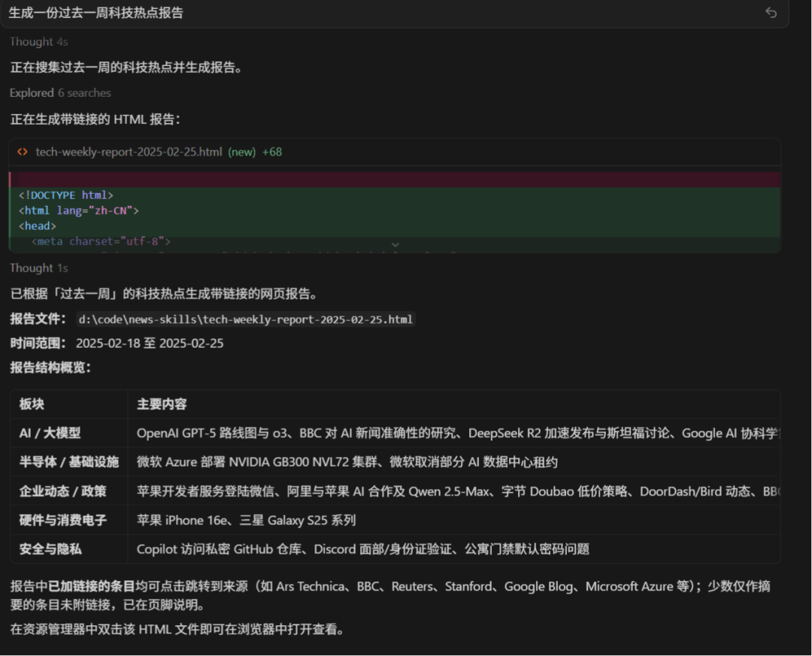
Task: Click the prompt text 生成一份过去一周科技热点报告
Action: 95,13
